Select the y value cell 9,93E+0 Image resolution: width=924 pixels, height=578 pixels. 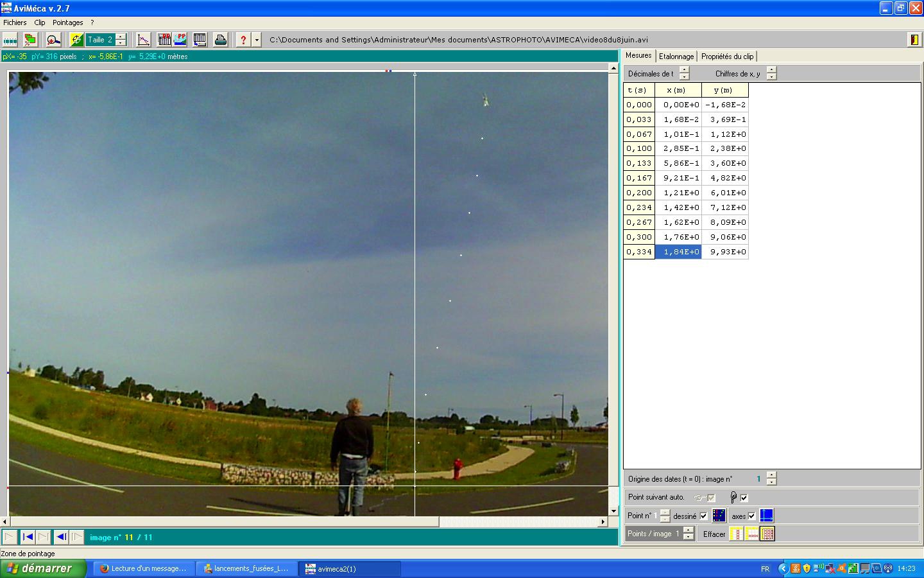click(x=725, y=252)
